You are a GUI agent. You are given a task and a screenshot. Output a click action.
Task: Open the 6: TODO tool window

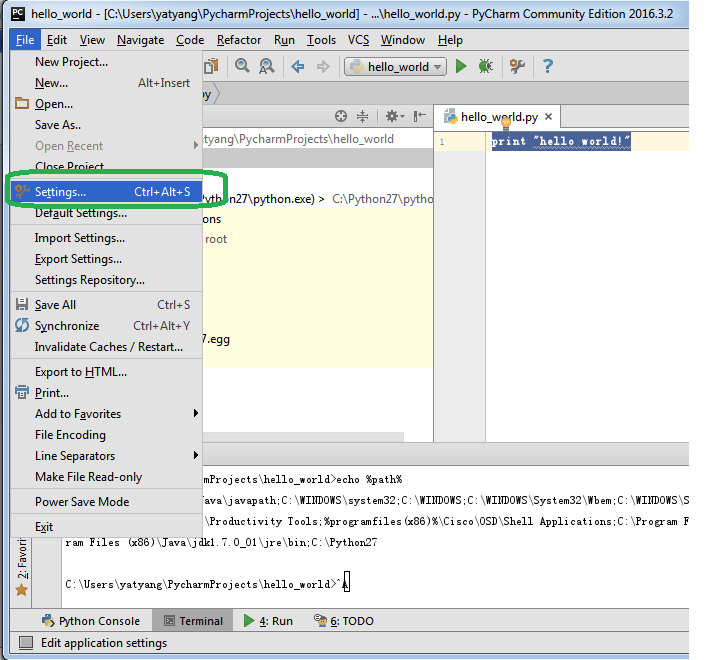344,621
